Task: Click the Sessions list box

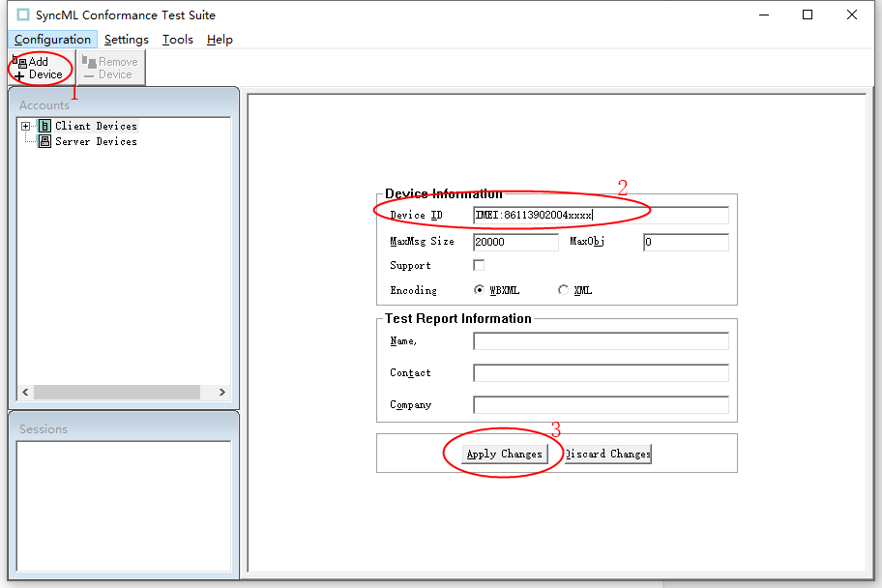Action: (124, 506)
